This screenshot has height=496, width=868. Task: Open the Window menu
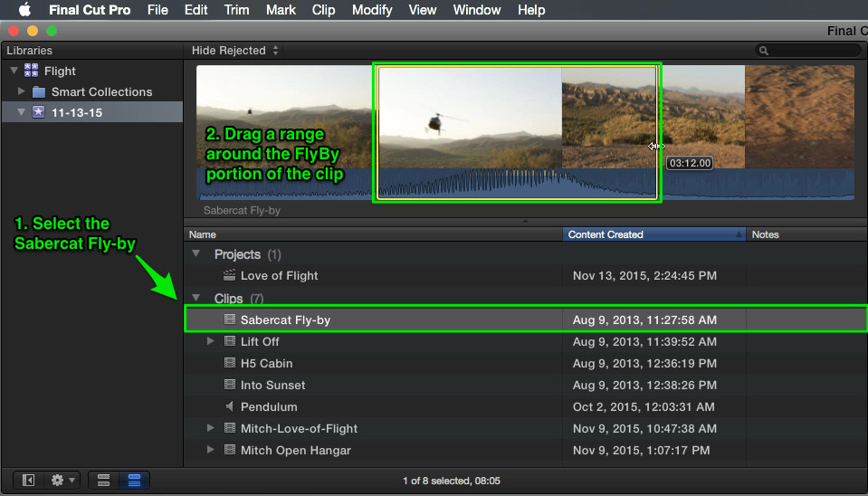click(477, 10)
